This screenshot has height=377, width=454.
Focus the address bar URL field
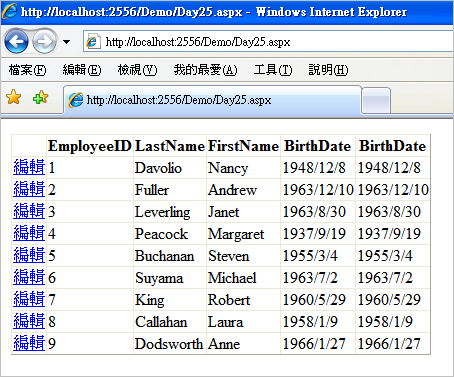click(268, 42)
